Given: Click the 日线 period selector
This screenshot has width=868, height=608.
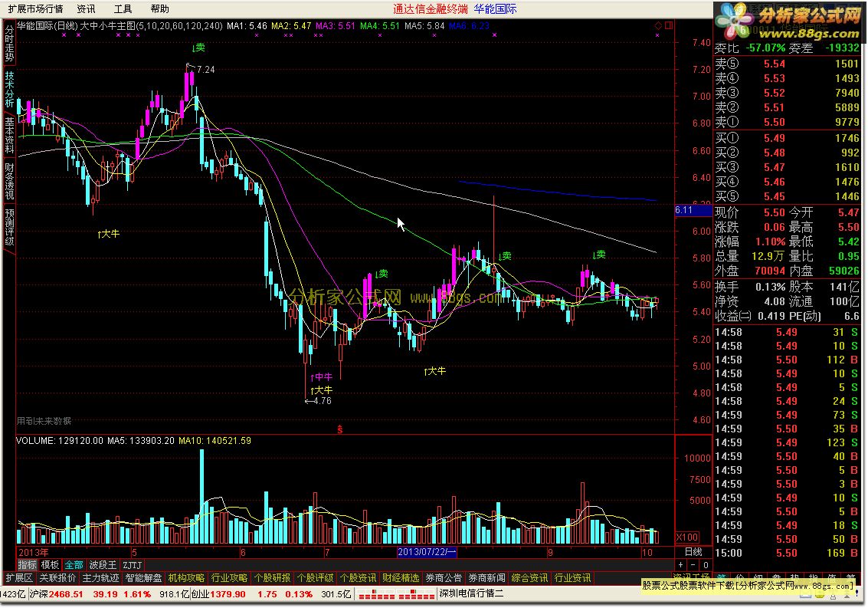Looking at the screenshot, I should [x=693, y=552].
